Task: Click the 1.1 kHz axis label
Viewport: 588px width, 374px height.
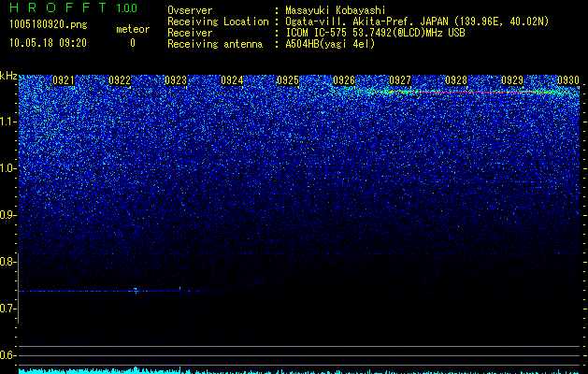Action: pos(8,122)
